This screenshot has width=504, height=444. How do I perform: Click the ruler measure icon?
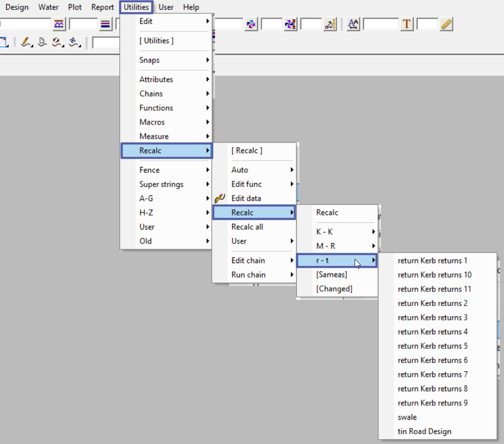coord(447,24)
